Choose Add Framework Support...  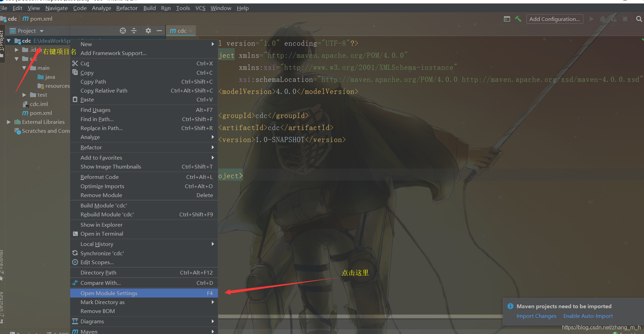(x=144, y=53)
